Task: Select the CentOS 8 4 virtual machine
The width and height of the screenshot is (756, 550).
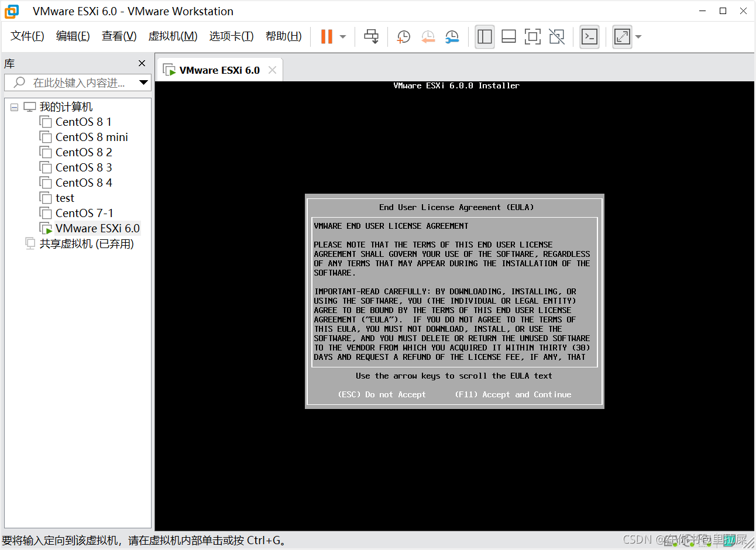Action: 84,183
